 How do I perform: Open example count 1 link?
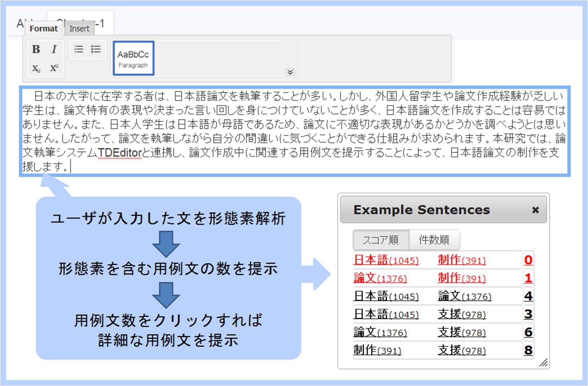(528, 278)
